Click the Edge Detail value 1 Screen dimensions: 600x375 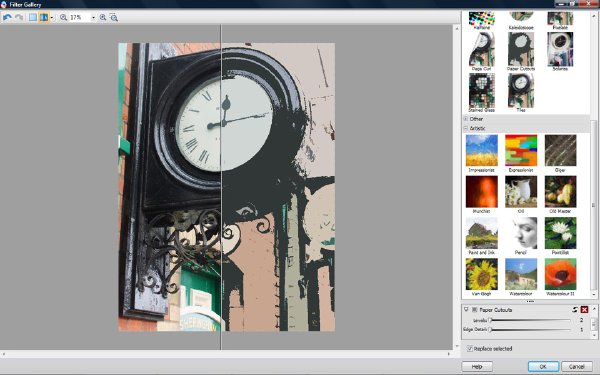582,329
